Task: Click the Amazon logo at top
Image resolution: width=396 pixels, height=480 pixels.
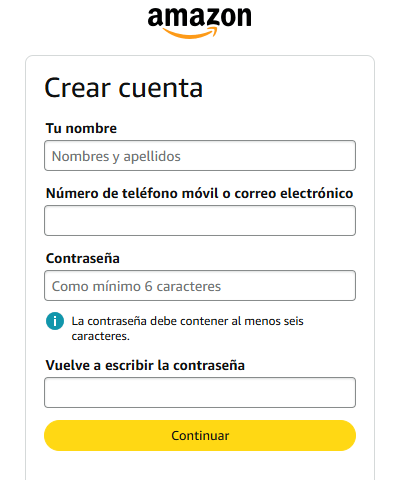Action: 199,22
